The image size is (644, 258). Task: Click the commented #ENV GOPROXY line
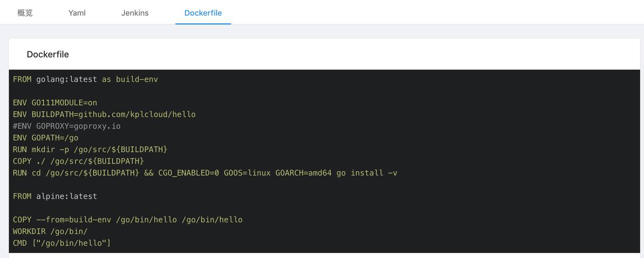click(x=66, y=126)
